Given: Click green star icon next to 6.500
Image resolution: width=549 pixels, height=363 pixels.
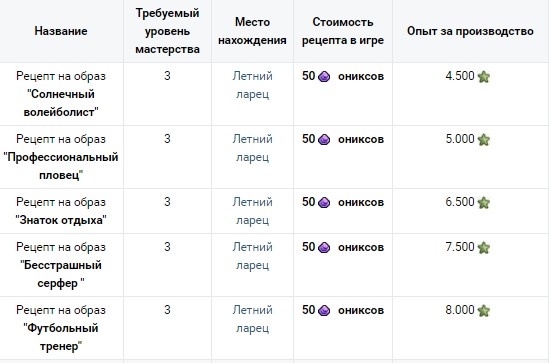Looking at the screenshot, I should click(x=484, y=203).
